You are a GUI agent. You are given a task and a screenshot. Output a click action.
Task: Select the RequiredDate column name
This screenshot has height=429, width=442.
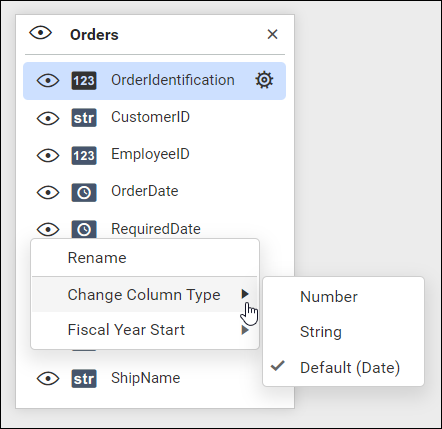156,229
